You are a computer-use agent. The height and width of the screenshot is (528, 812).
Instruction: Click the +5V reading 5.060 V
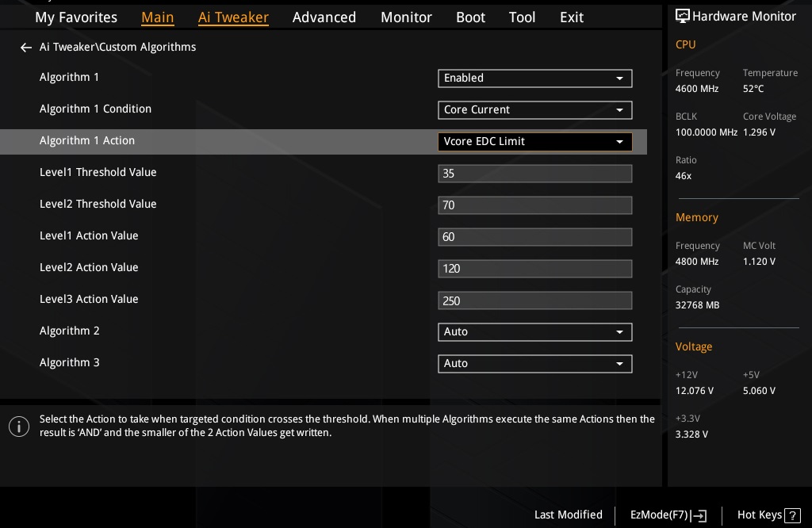(759, 391)
